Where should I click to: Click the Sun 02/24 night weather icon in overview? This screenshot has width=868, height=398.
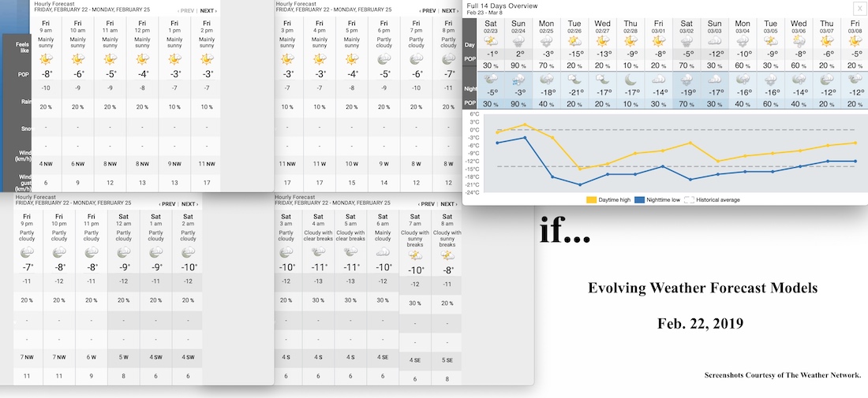pyautogui.click(x=518, y=80)
